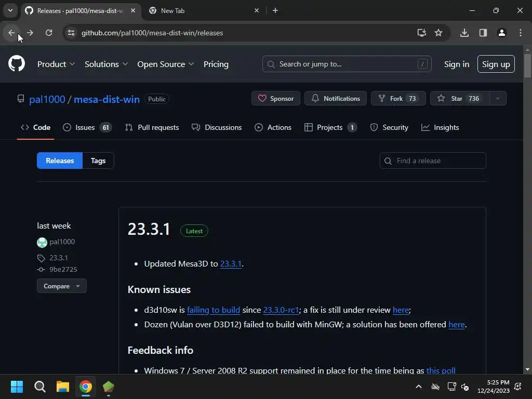Viewport: 532px width, 399px height.
Task: Click the Sponsor button
Action: [276, 98]
